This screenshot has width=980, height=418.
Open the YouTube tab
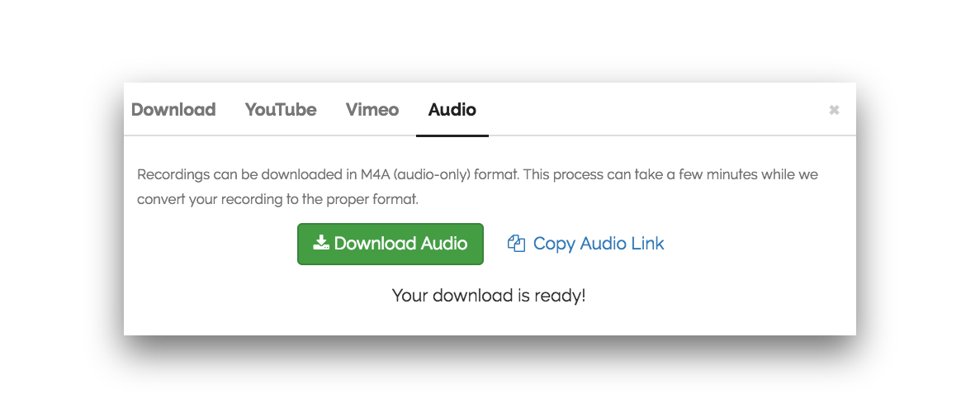tap(281, 110)
